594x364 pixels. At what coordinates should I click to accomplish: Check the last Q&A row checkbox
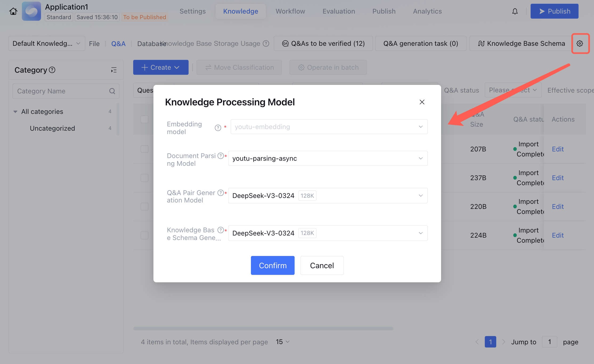144,235
